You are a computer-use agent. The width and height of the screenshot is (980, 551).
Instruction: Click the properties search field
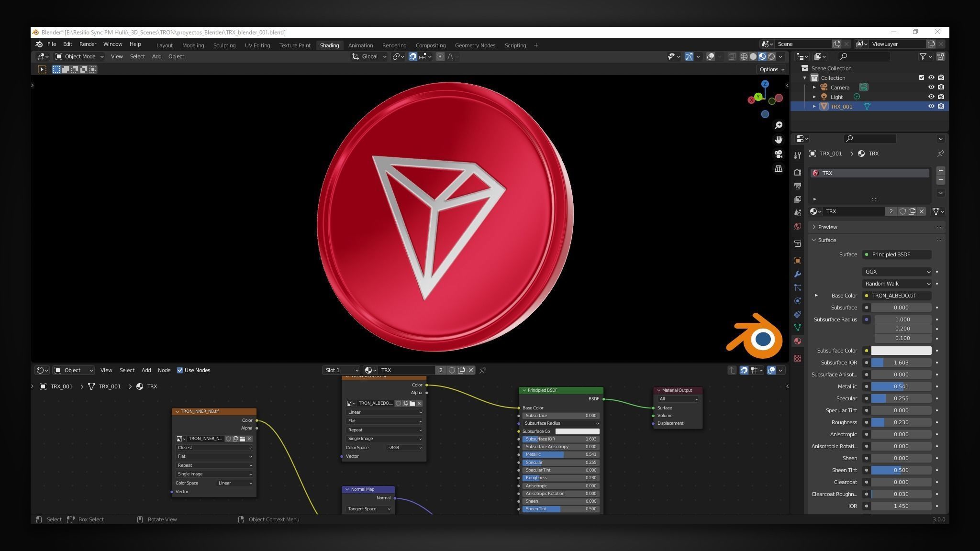click(870, 139)
